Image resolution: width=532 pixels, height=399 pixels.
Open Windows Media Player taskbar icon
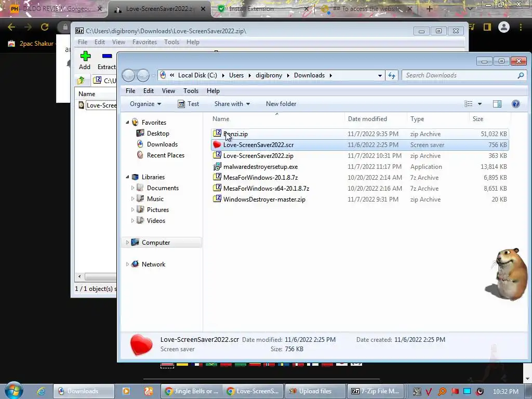click(126, 391)
